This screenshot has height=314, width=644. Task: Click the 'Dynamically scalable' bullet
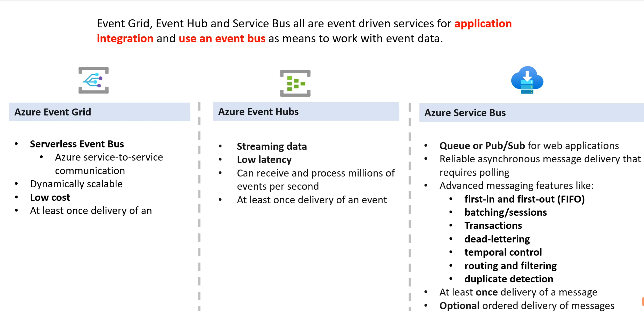point(76,184)
